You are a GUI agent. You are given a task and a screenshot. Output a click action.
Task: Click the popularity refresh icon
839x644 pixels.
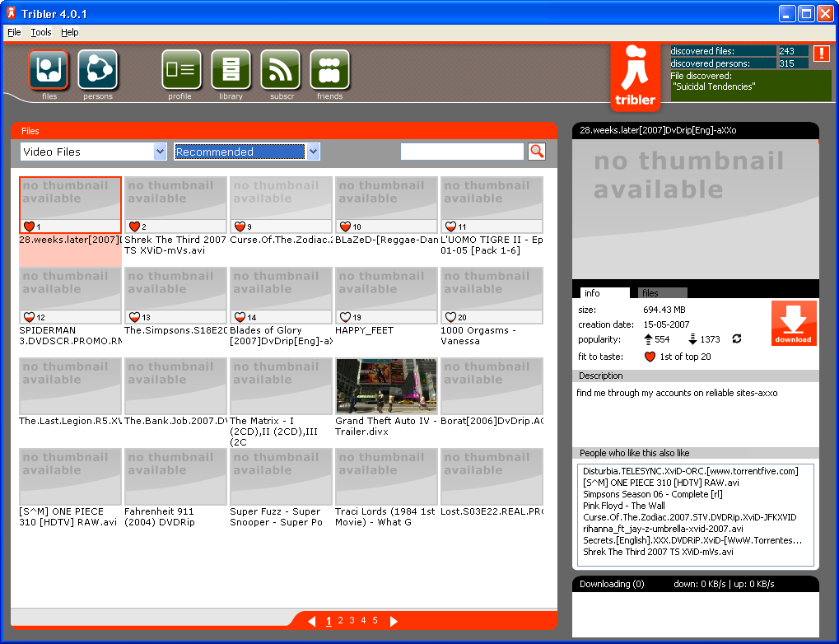tap(737, 338)
